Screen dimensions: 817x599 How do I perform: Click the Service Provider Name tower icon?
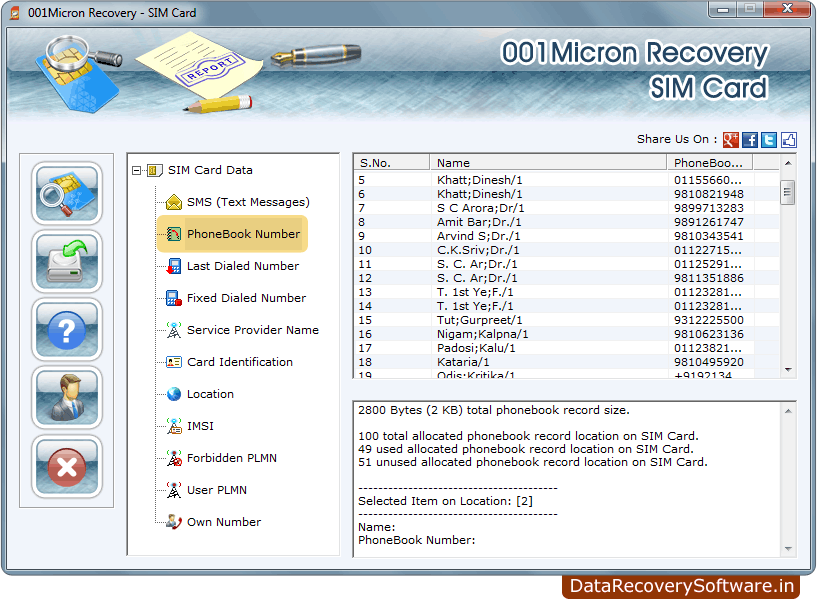[x=174, y=330]
